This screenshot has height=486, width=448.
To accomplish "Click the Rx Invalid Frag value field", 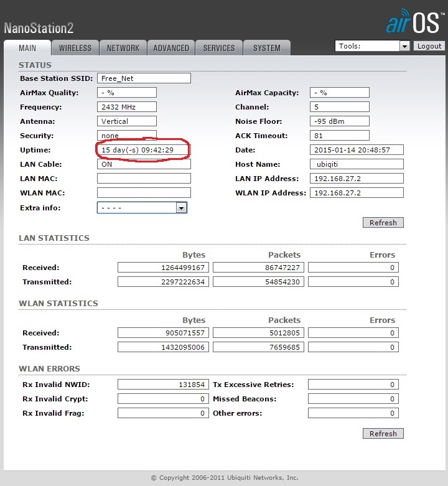I will click(x=163, y=413).
